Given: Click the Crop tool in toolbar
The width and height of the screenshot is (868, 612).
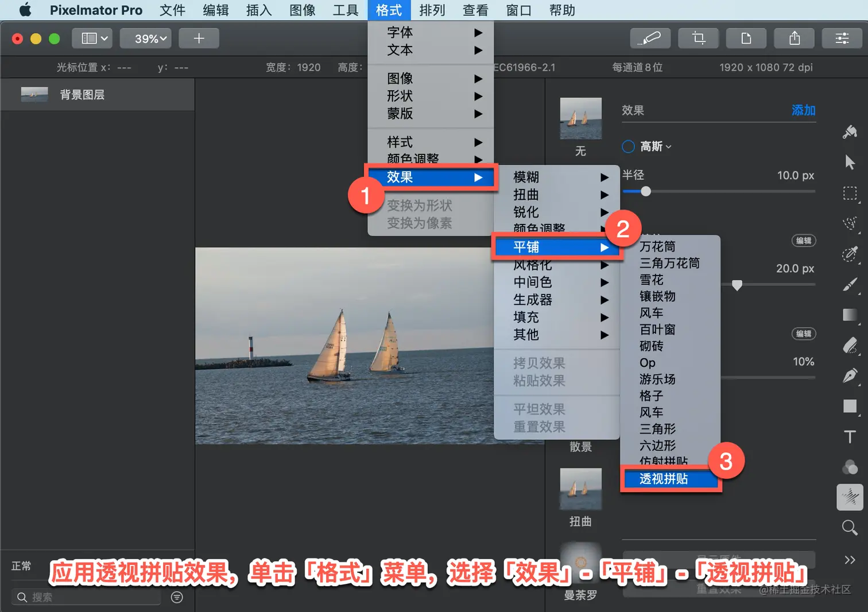Looking at the screenshot, I should [x=699, y=38].
